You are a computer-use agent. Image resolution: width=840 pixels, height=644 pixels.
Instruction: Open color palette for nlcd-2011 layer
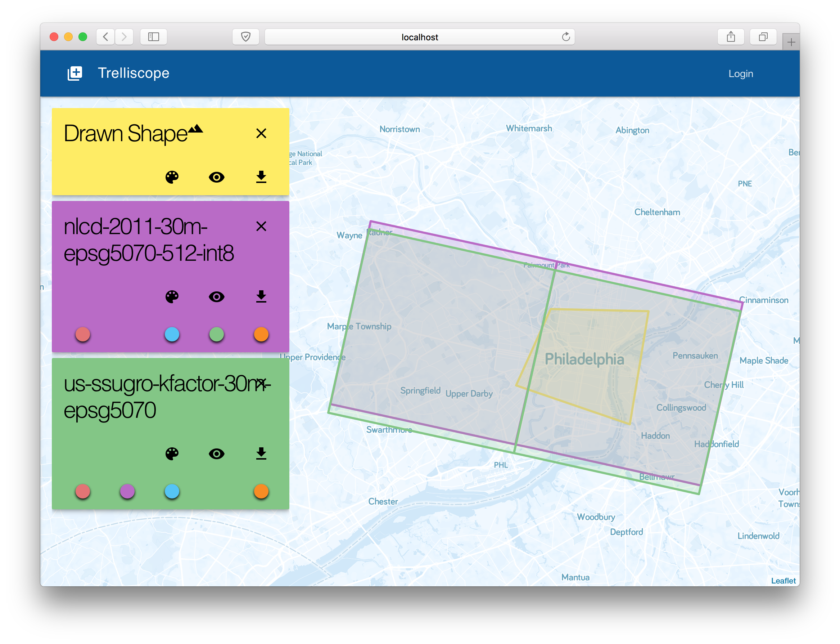172,297
